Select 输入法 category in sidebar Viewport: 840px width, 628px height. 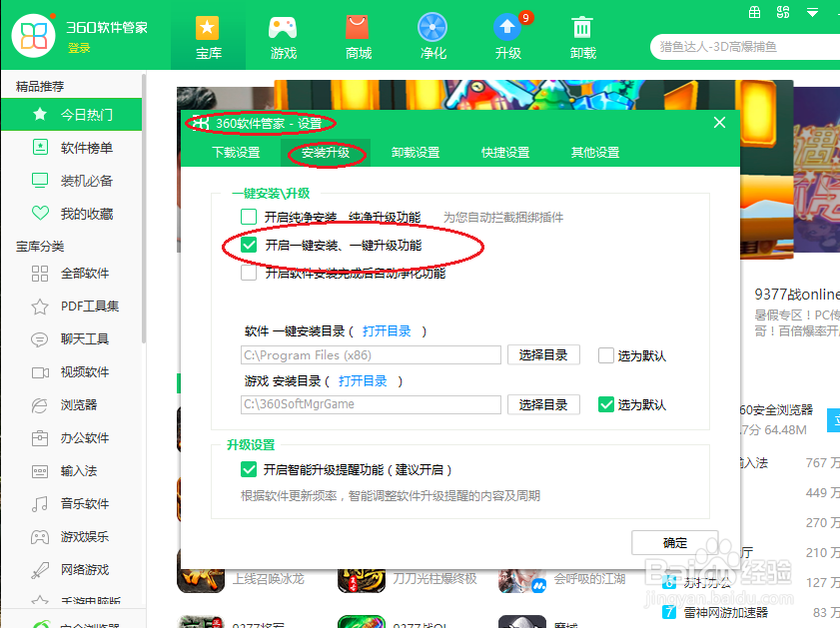pos(72,470)
